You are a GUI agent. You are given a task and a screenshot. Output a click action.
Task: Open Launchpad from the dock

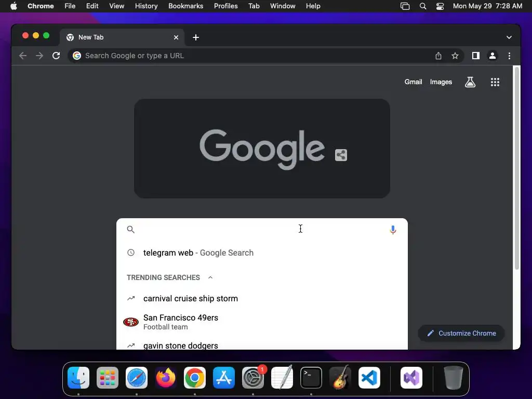click(108, 378)
